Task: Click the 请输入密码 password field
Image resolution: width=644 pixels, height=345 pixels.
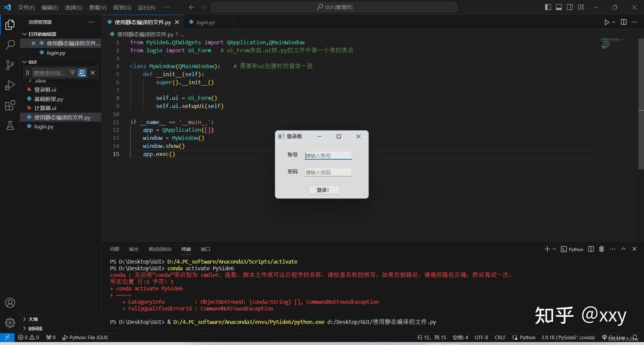Action: [x=328, y=172]
